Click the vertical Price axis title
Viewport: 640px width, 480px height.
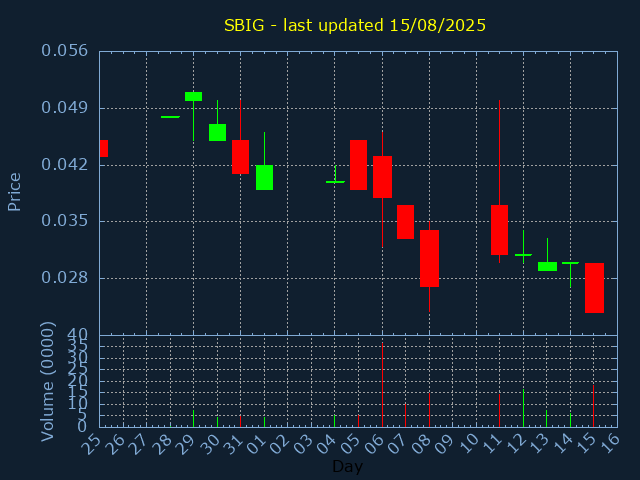14,192
